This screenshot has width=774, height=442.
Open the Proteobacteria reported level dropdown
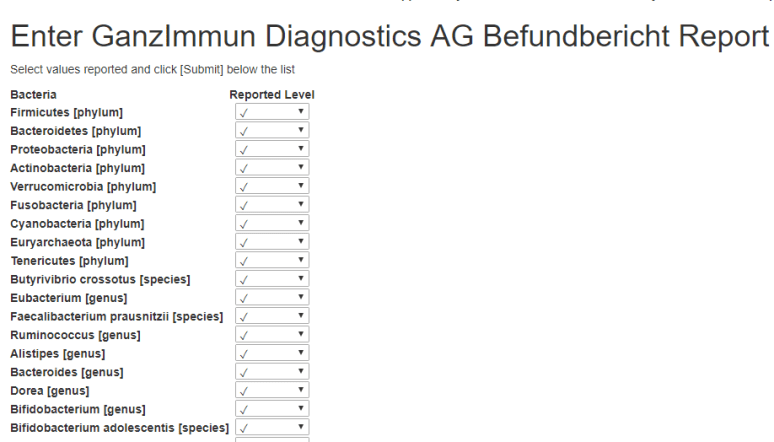coord(272,150)
